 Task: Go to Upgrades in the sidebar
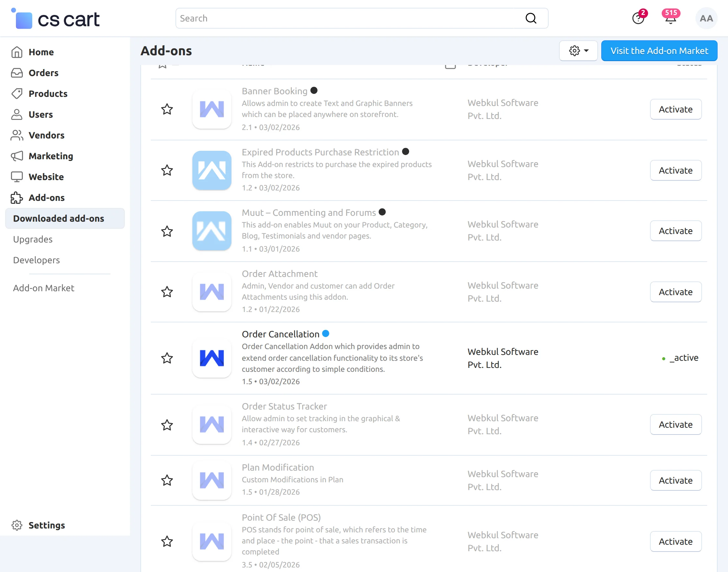(x=33, y=239)
